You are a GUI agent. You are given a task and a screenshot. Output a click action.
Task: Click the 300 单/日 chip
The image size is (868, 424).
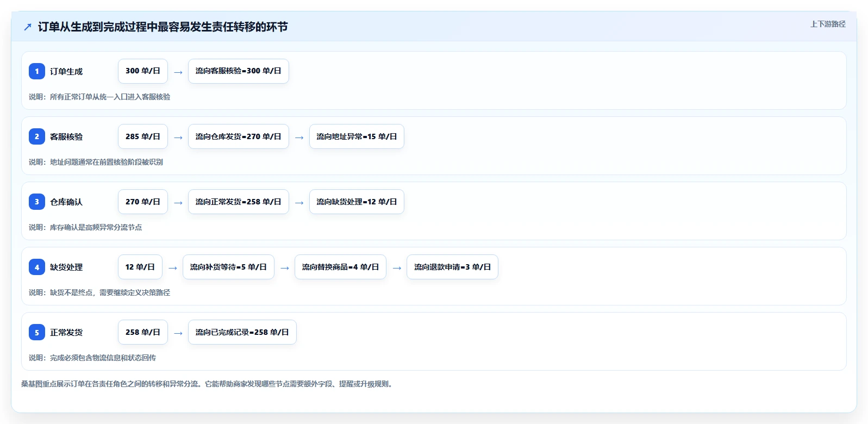pos(143,71)
